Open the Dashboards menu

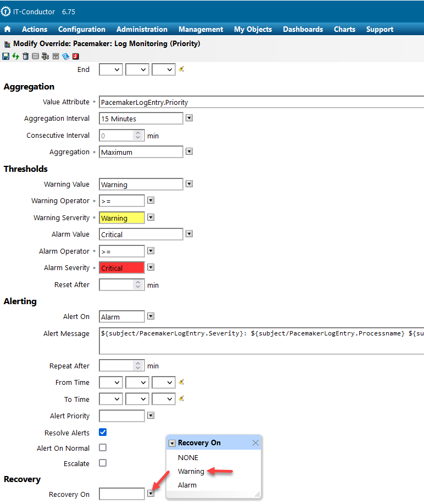pyautogui.click(x=303, y=29)
